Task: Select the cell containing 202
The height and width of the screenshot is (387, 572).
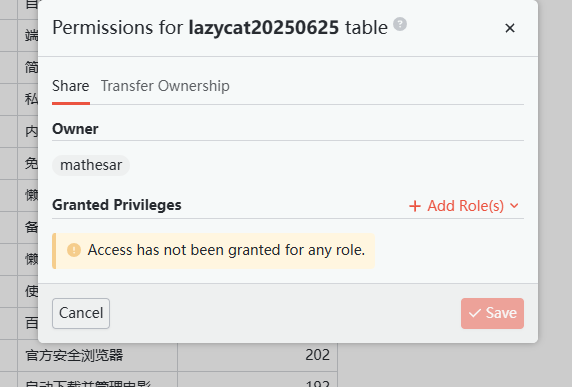Action: (258, 355)
